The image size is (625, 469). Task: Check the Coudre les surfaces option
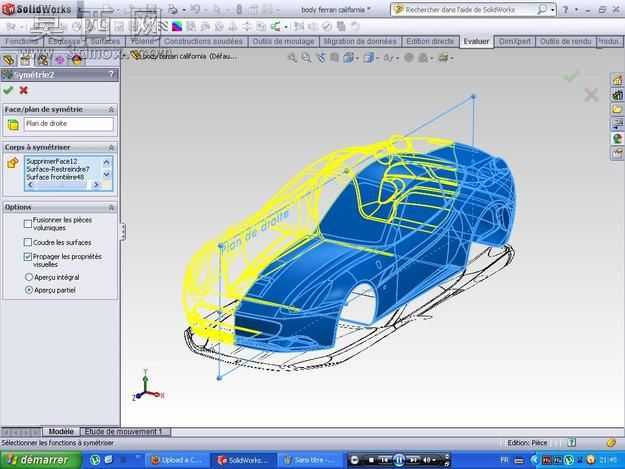[x=28, y=242]
